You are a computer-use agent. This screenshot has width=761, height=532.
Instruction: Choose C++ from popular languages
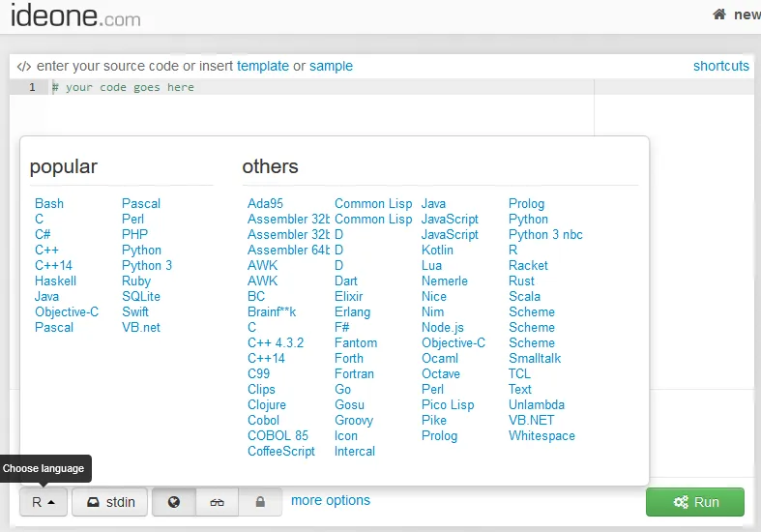tap(46, 250)
